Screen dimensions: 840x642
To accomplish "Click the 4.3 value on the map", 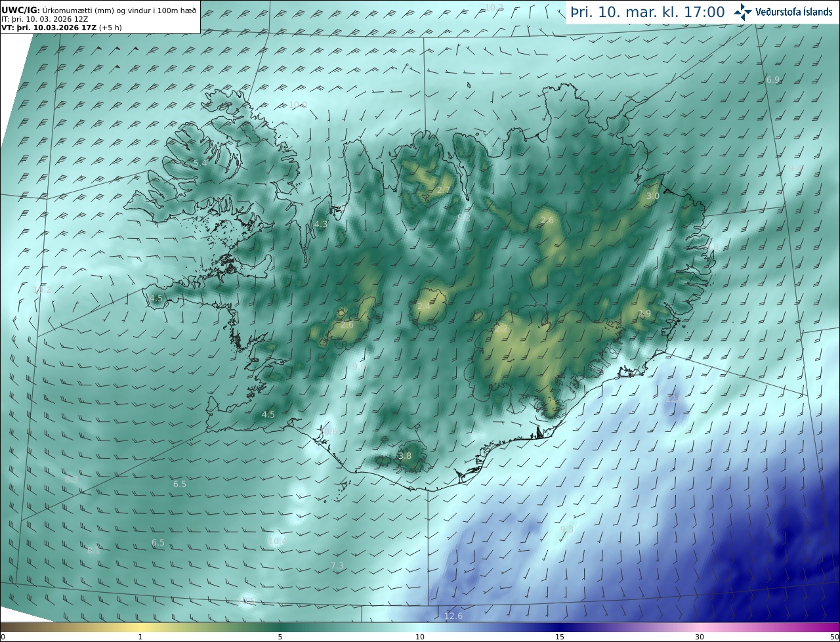I will tap(320, 225).
